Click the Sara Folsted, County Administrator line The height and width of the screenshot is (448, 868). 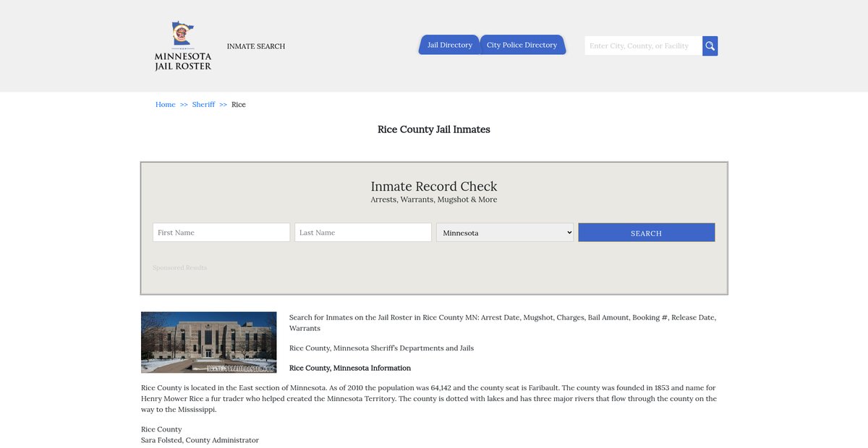click(200, 440)
